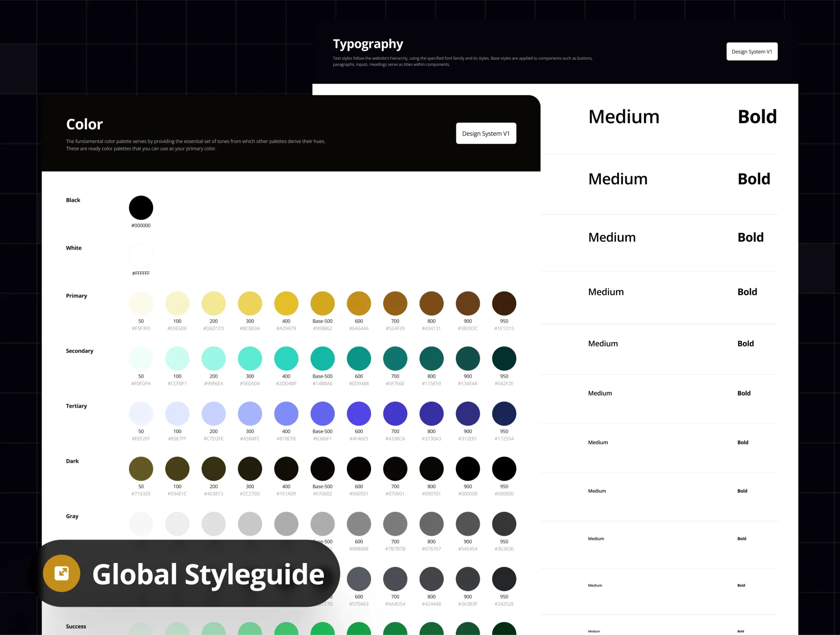Select the Primary 800 swatch
The width and height of the screenshot is (840, 635).
tap(432, 303)
